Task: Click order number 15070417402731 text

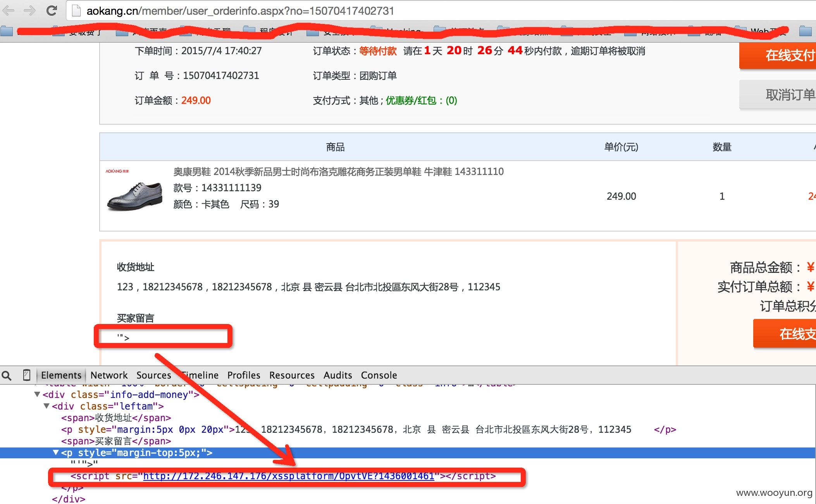Action: [221, 75]
